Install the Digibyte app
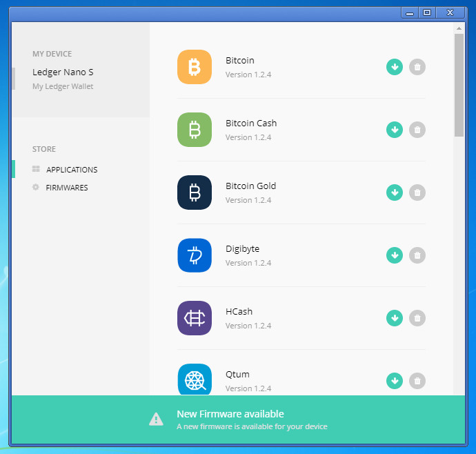476x454 pixels. coord(395,255)
